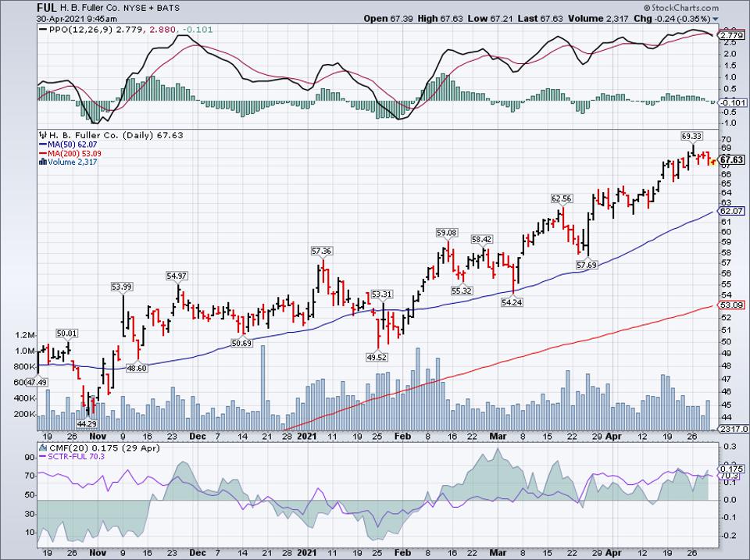
Task: Toggle the Volume 2,317 legend entry
Action: tap(72, 162)
